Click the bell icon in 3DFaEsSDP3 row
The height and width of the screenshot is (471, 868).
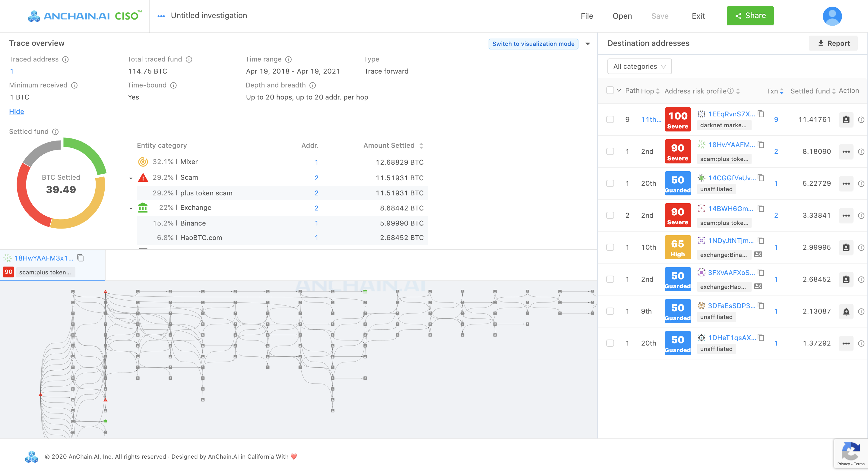pyautogui.click(x=846, y=311)
